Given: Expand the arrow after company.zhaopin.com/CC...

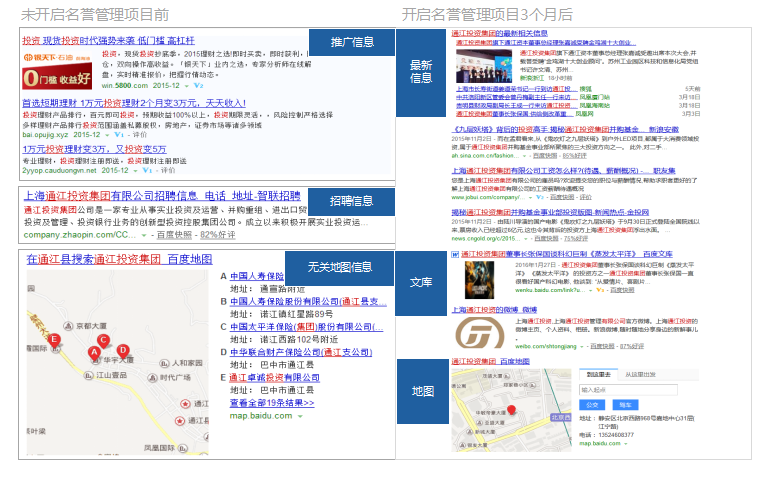Looking at the screenshot, I should tap(144, 236).
